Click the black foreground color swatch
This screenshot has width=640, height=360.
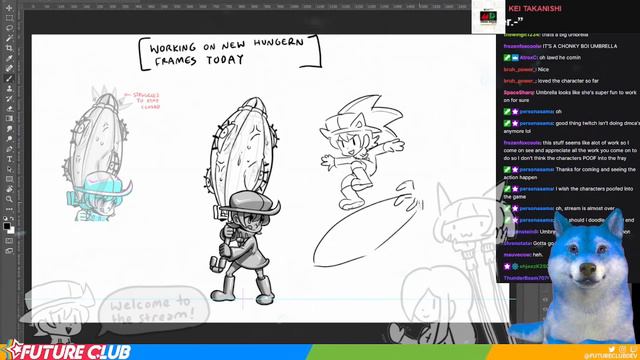point(7,226)
